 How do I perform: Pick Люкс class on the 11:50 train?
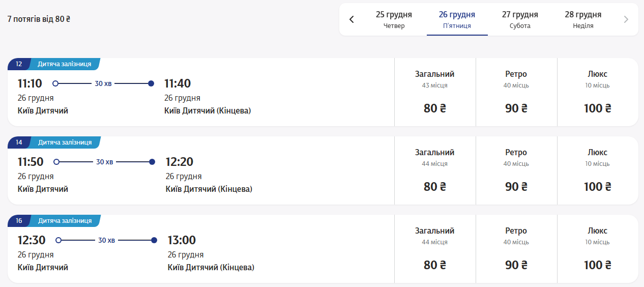point(597,170)
